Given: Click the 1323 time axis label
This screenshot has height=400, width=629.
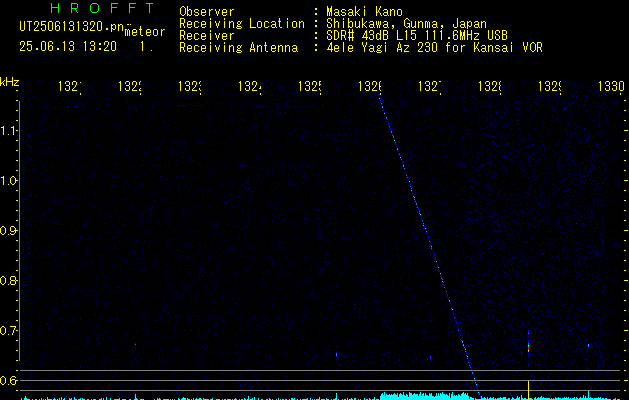Looking at the screenshot, I should [190, 87].
